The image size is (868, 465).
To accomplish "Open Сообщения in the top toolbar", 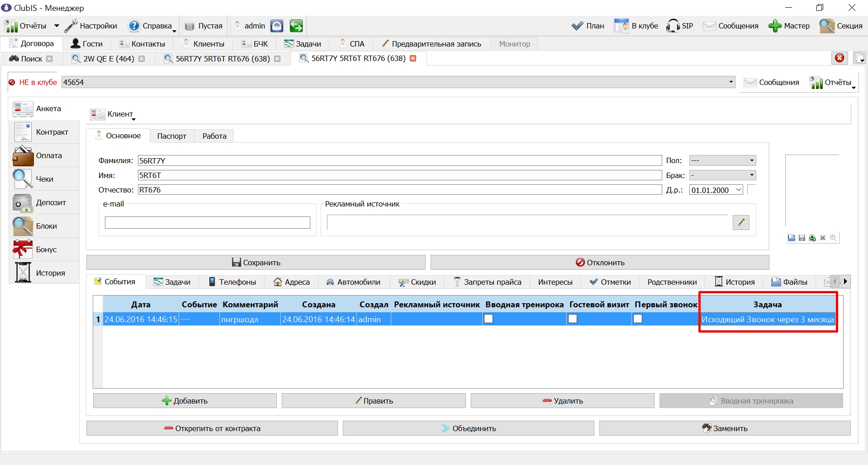I will (730, 26).
